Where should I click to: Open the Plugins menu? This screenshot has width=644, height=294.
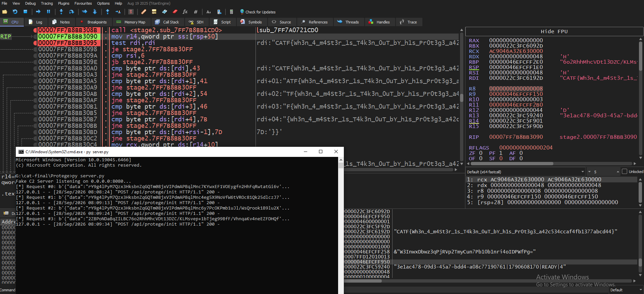coord(63,3)
